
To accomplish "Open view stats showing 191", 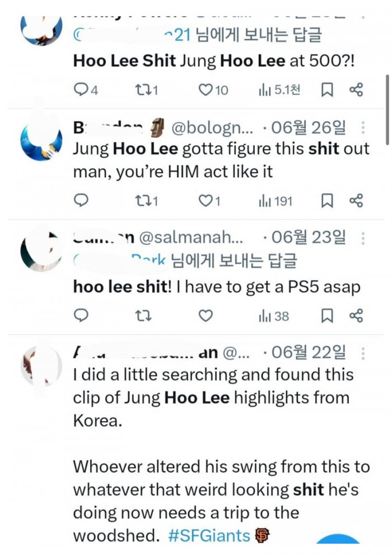I will point(275,201).
